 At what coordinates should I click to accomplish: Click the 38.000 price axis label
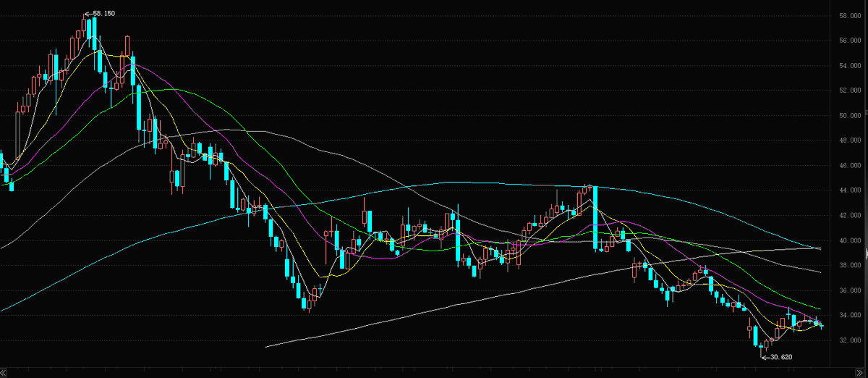coord(849,266)
